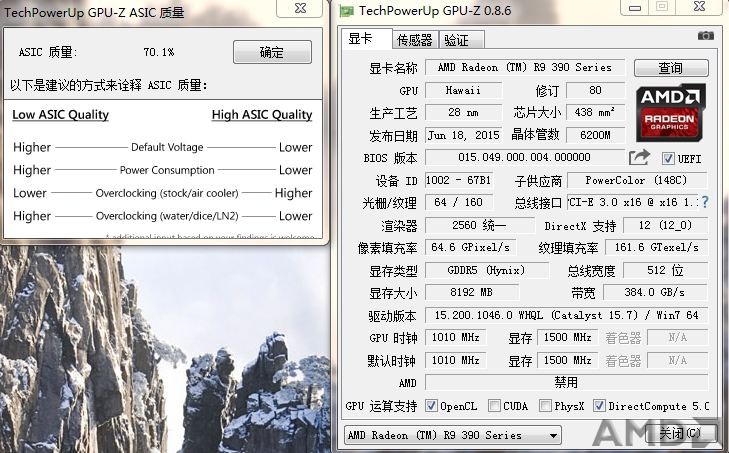Click the memory type GDDR5 (Hynix) field
This screenshot has width=729, height=453.
486,270
